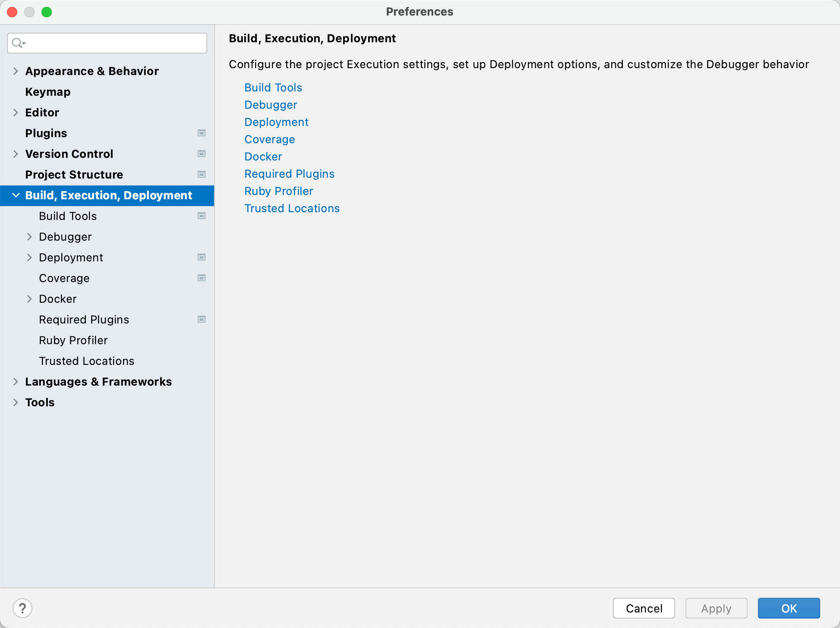
Task: Click inside the search input field
Action: point(107,43)
